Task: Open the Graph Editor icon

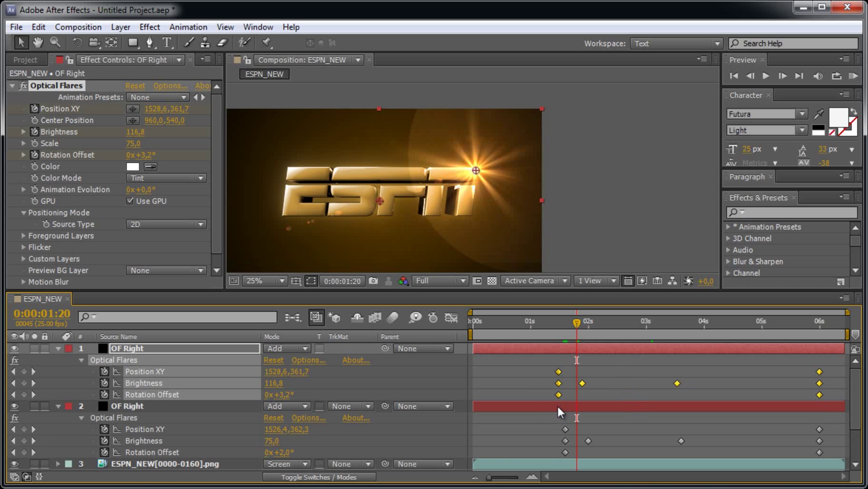Action: (x=451, y=317)
